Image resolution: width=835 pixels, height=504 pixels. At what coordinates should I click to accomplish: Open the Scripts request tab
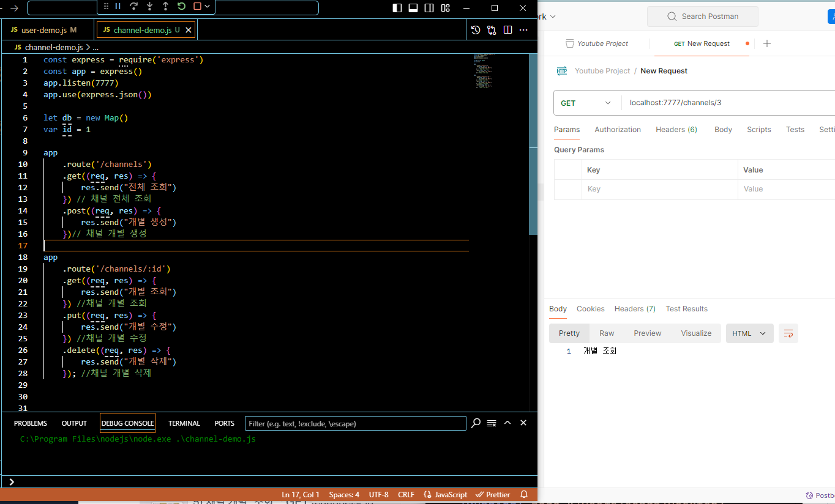click(x=759, y=130)
